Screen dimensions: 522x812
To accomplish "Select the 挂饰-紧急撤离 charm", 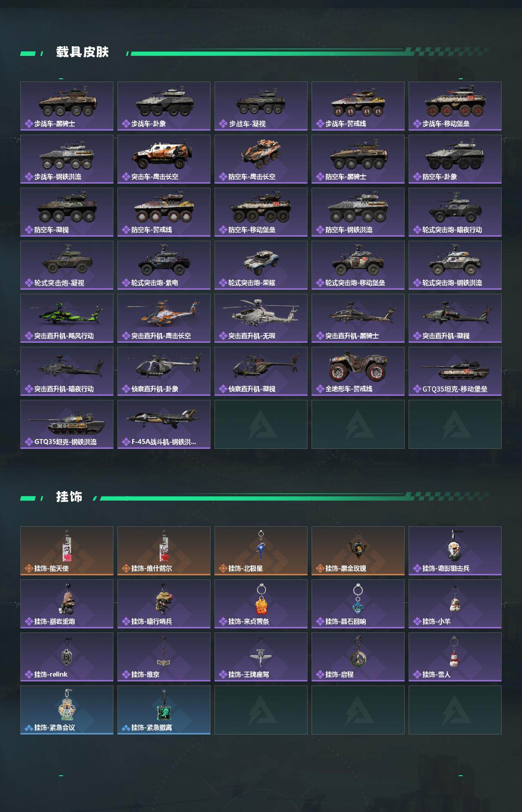I will point(164,710).
